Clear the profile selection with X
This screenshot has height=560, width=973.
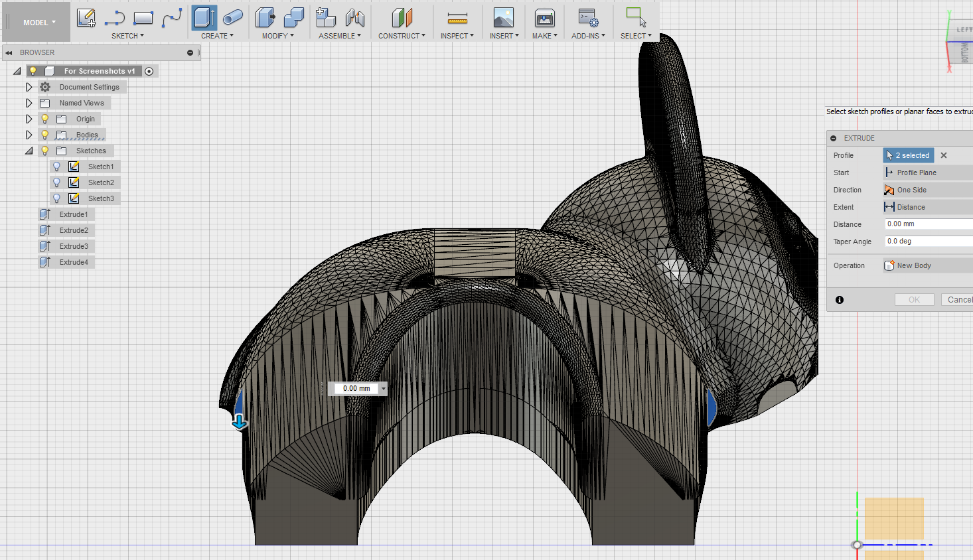(x=944, y=155)
